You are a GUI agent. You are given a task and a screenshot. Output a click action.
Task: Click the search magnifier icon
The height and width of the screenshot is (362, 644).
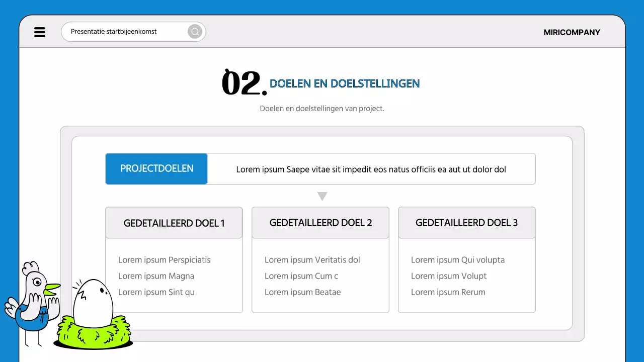pyautogui.click(x=195, y=31)
